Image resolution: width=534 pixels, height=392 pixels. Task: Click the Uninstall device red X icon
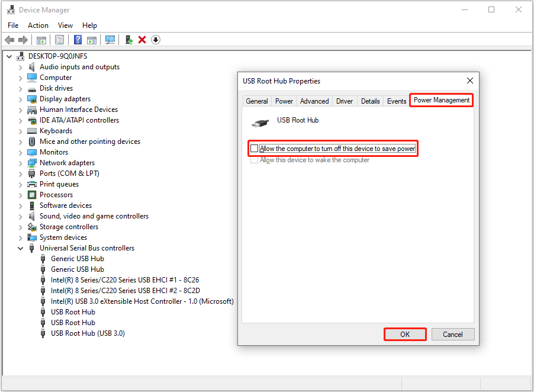142,40
